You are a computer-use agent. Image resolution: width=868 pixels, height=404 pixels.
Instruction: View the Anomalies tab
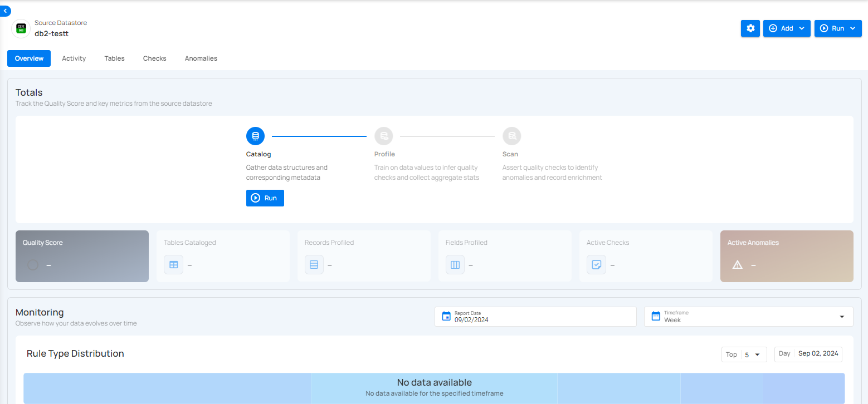(201, 58)
